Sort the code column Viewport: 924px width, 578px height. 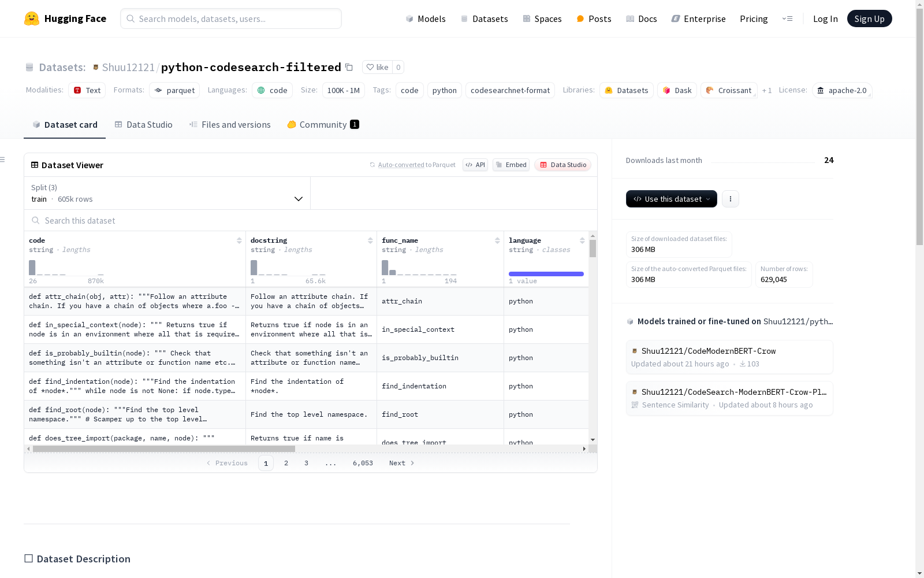239,240
